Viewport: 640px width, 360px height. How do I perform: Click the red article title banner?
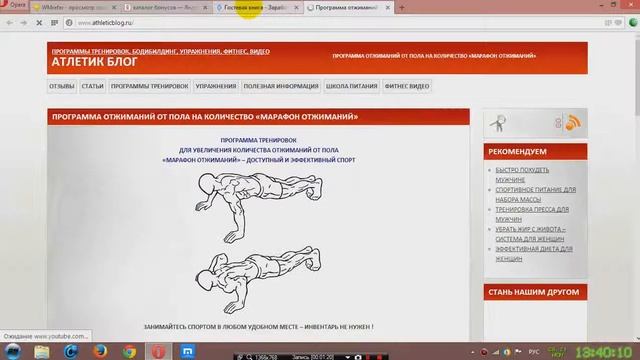(x=258, y=117)
